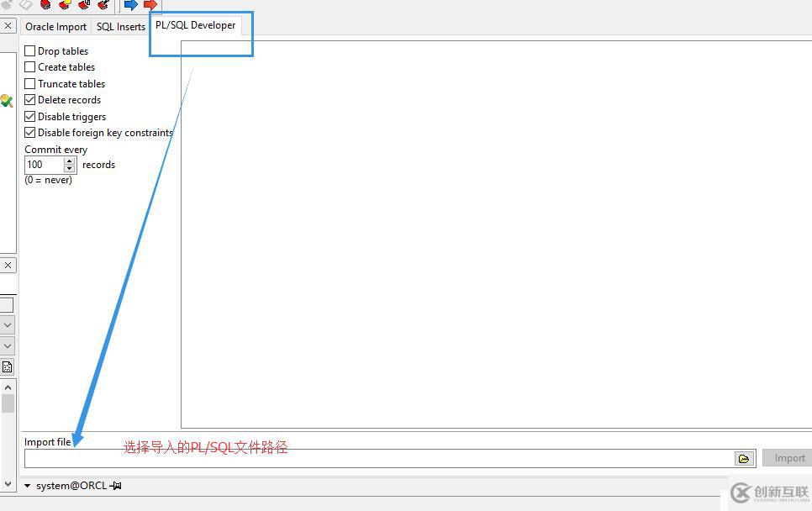Click the left panel scrollbar thumb
Screen dimensions: 812x511
click(8, 403)
